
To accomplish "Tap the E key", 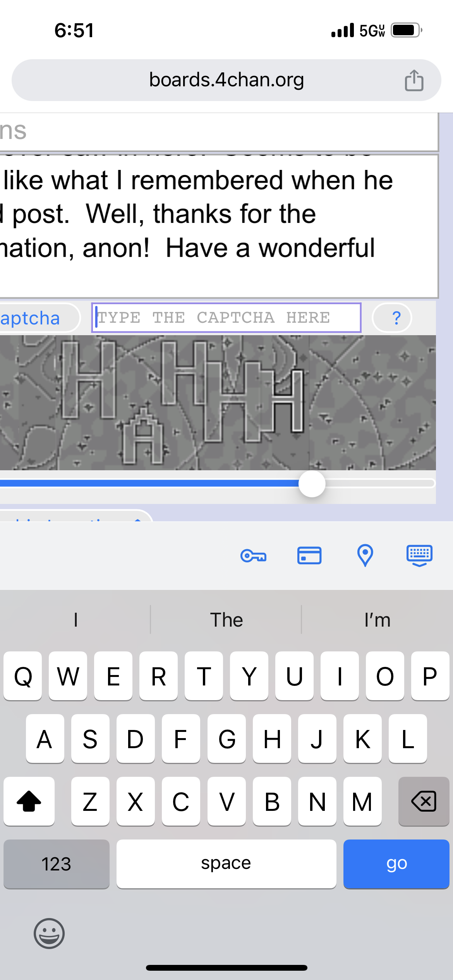I will point(113,676).
